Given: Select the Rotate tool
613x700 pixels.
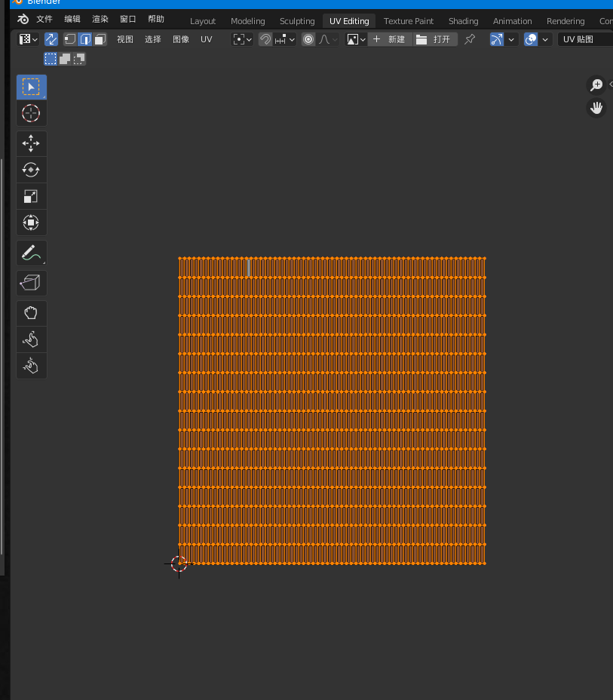Looking at the screenshot, I should pyautogui.click(x=31, y=170).
